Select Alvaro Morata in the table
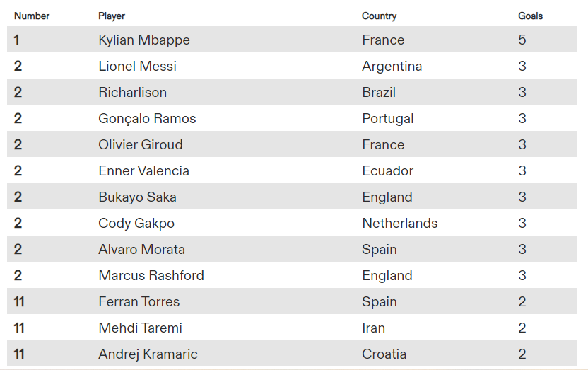588x370 pixels. [x=141, y=250]
